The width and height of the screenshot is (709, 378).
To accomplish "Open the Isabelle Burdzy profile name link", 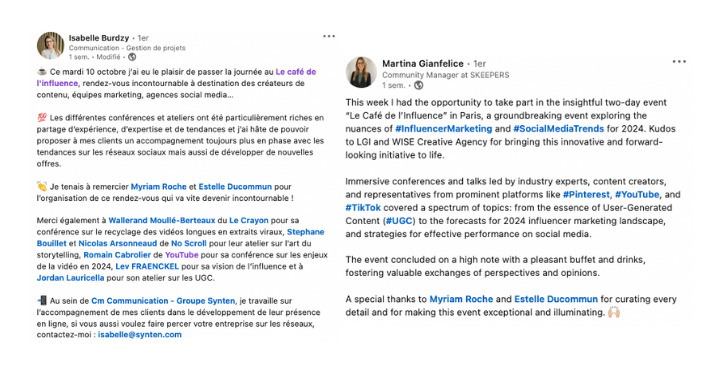I will coord(99,38).
